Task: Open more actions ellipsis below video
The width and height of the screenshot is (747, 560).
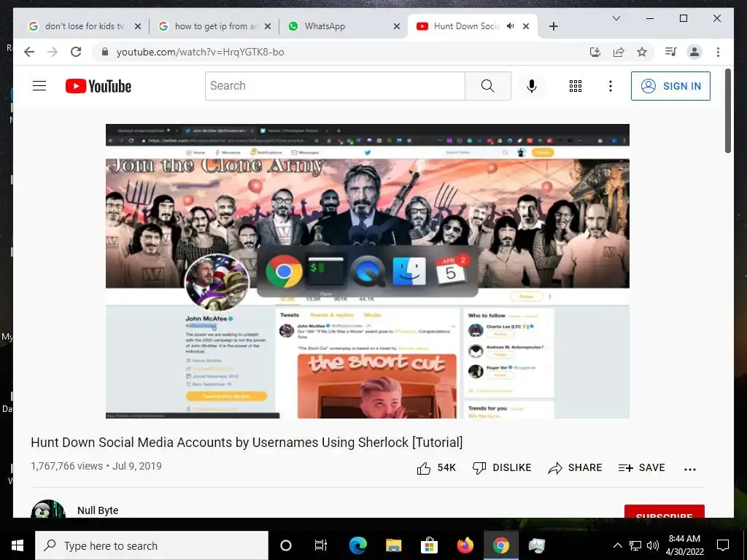Action: (x=690, y=469)
